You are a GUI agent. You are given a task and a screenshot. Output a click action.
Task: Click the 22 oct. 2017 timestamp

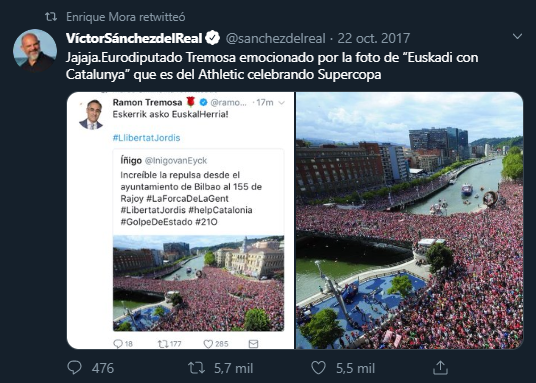pyautogui.click(x=374, y=38)
